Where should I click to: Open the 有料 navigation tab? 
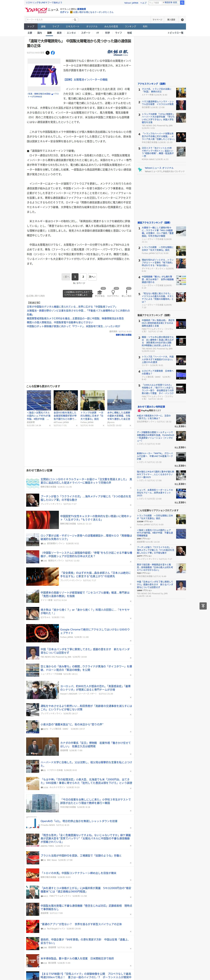coord(145,26)
